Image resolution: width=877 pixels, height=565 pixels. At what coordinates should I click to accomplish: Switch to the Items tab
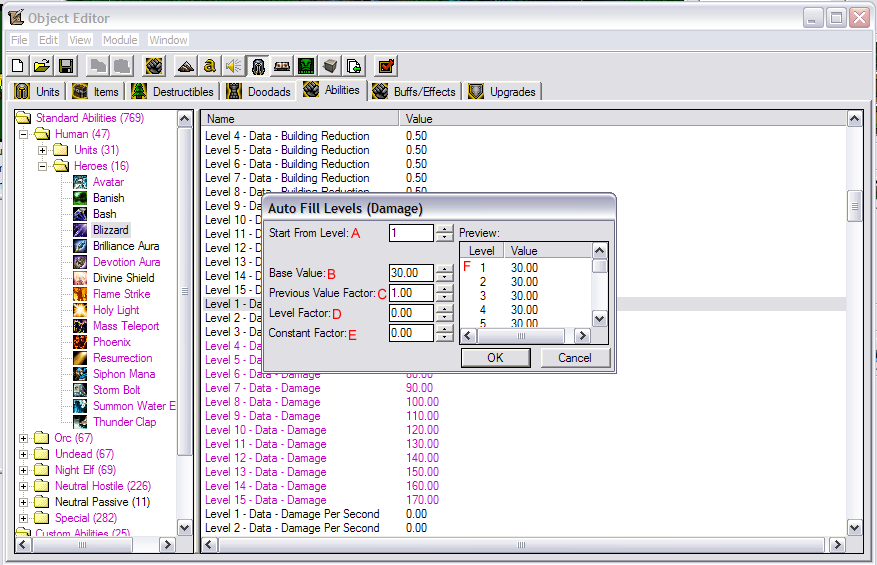(x=96, y=91)
